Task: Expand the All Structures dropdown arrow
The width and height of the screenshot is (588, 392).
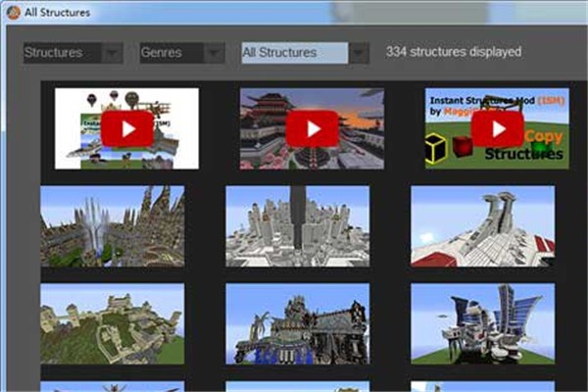Action: click(359, 53)
